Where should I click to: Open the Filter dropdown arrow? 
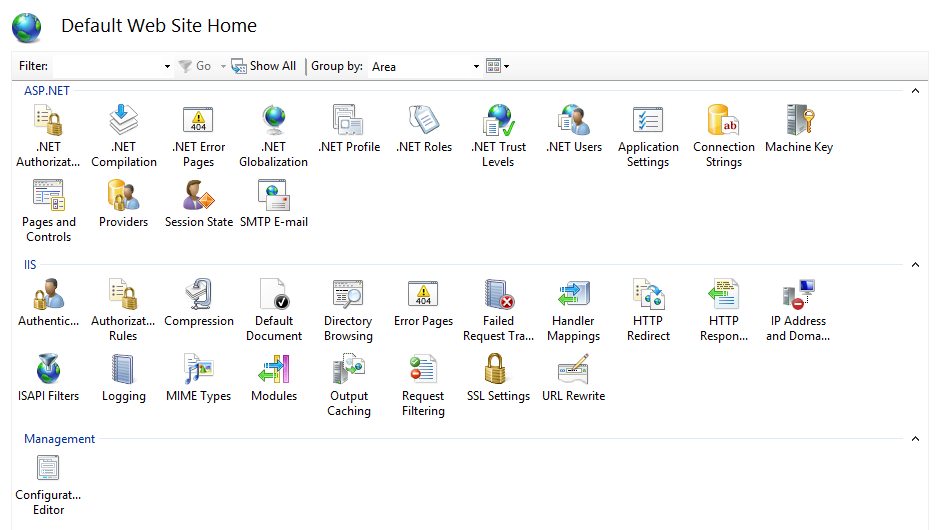click(x=167, y=67)
